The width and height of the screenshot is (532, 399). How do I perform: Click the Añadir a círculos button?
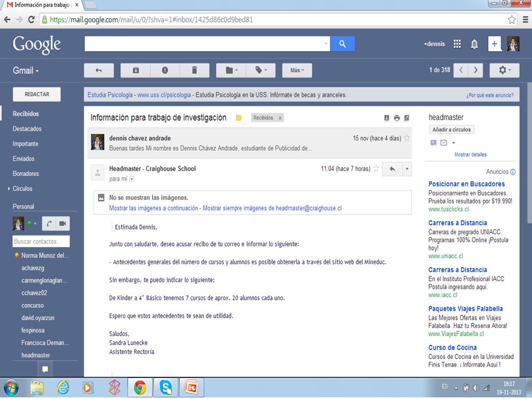[451, 130]
